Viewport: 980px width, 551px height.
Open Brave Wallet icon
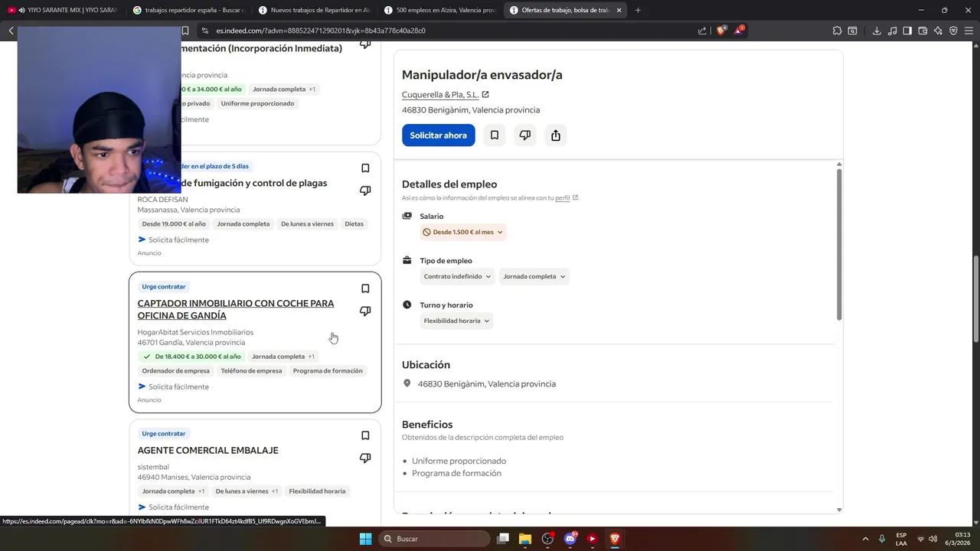pos(923,31)
